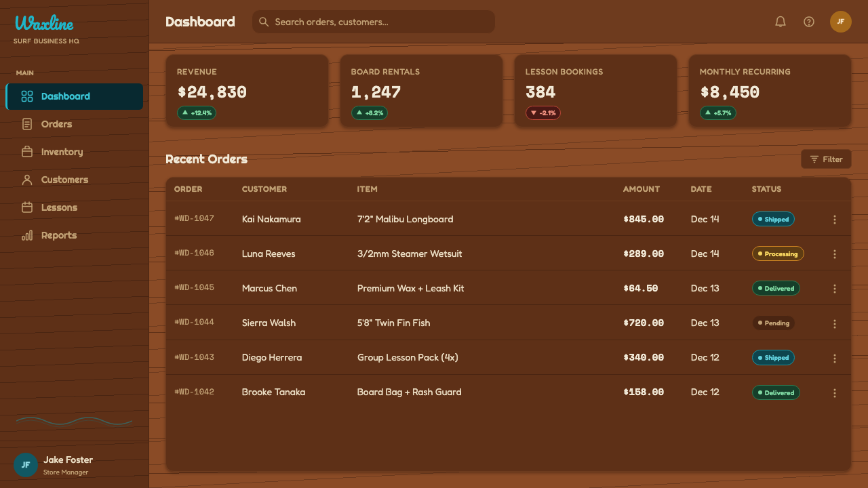The height and width of the screenshot is (488, 868).
Task: Click the Revenue +12.4% trend badge
Action: [x=197, y=113]
